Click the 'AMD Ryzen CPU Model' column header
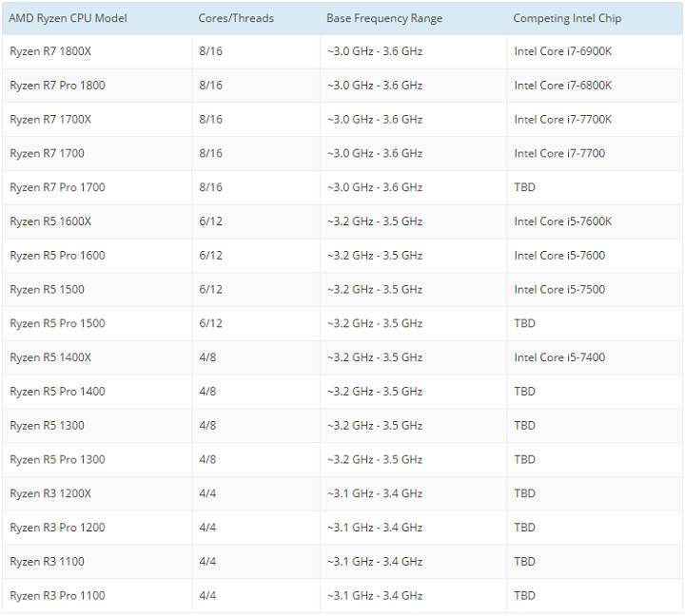This screenshot has width=685, height=616. (96, 18)
